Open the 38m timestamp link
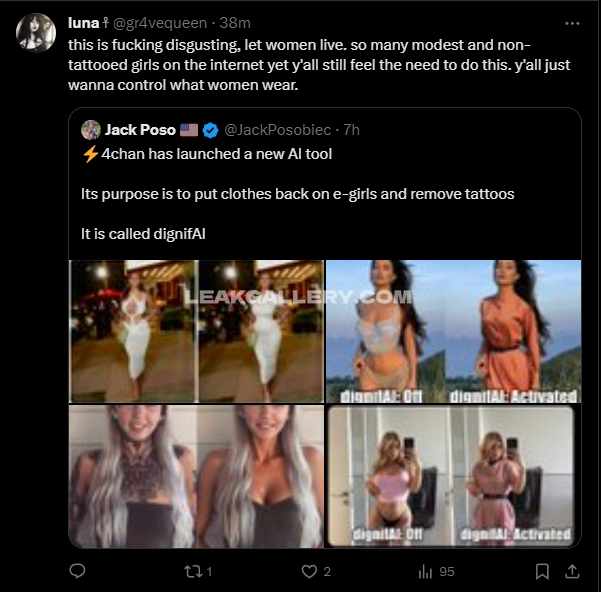601x592 pixels. point(237,22)
